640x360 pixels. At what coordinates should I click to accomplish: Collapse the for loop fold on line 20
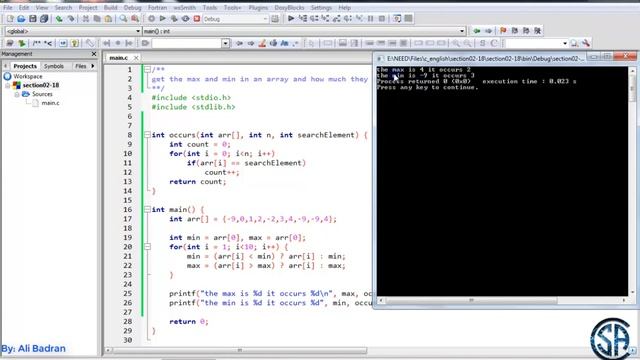[x=147, y=247]
